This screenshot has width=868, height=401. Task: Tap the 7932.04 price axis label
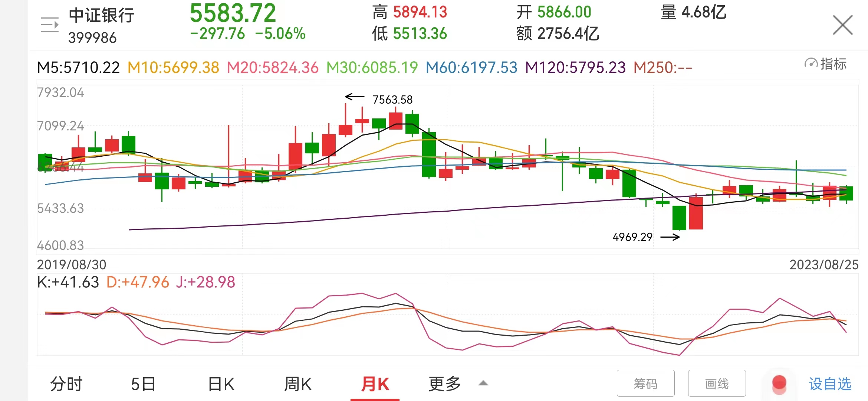[x=60, y=92]
